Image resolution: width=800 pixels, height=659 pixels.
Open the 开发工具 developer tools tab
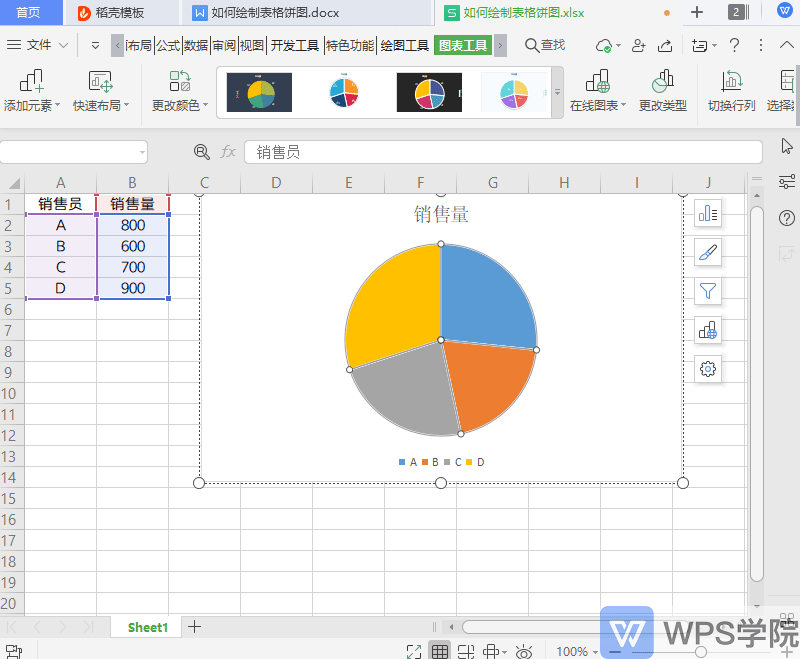294,45
